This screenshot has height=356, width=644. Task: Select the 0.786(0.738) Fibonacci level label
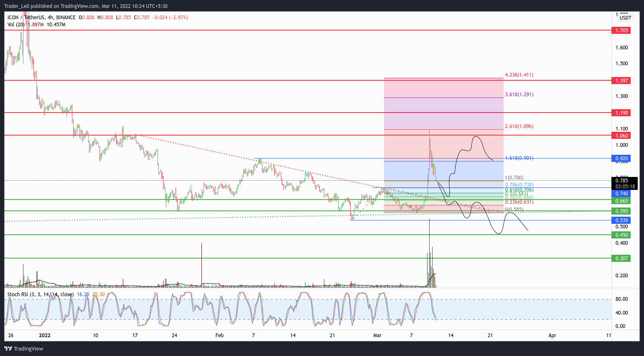click(x=519, y=185)
